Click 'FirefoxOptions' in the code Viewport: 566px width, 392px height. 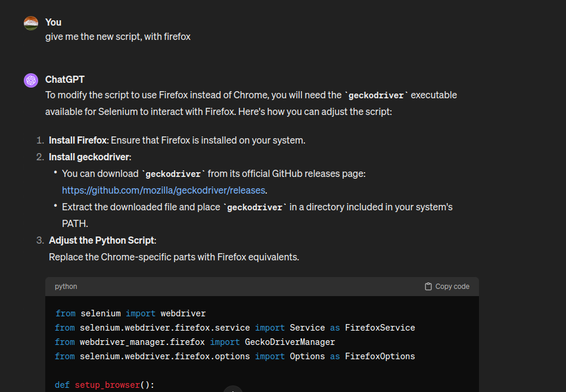click(380, 356)
